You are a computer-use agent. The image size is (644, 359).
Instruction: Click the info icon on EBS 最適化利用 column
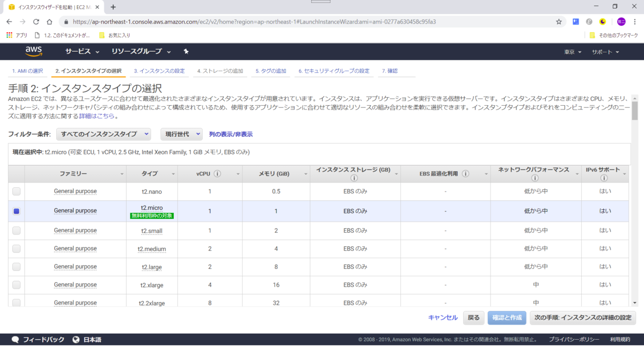coord(465,173)
